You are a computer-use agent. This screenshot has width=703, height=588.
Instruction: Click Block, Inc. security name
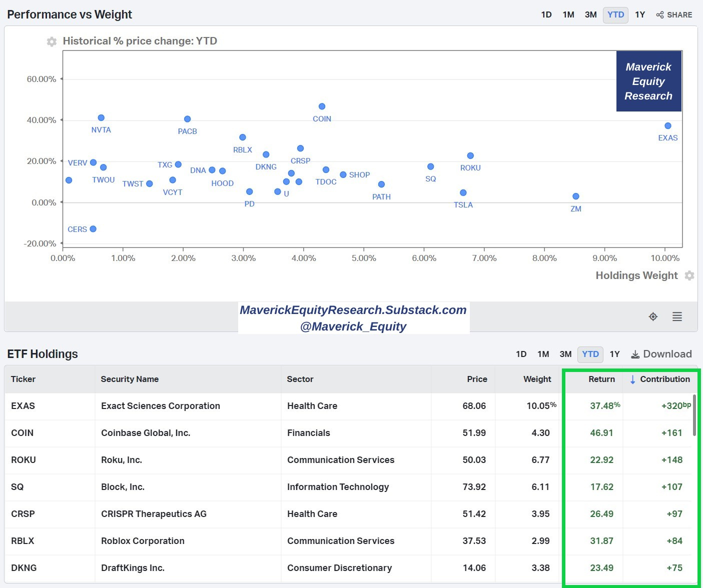(123, 487)
